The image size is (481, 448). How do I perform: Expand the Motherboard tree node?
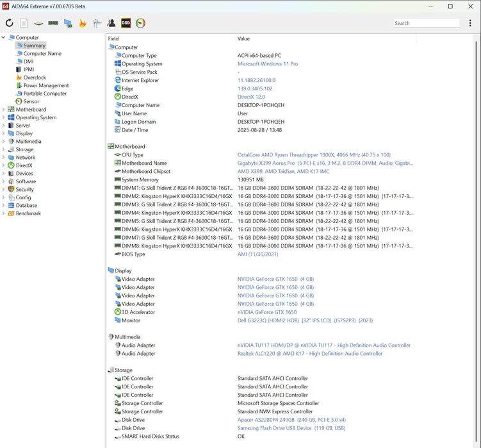point(3,110)
